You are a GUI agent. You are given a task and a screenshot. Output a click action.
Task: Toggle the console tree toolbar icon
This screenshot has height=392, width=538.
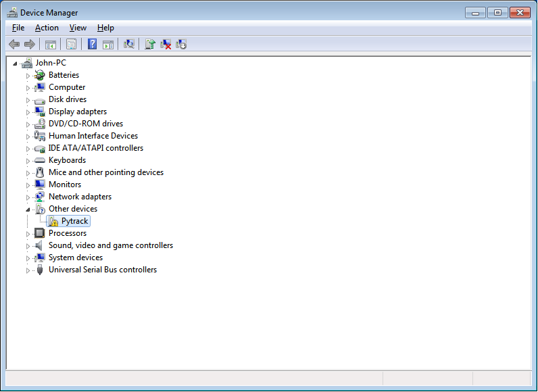[x=50, y=44]
